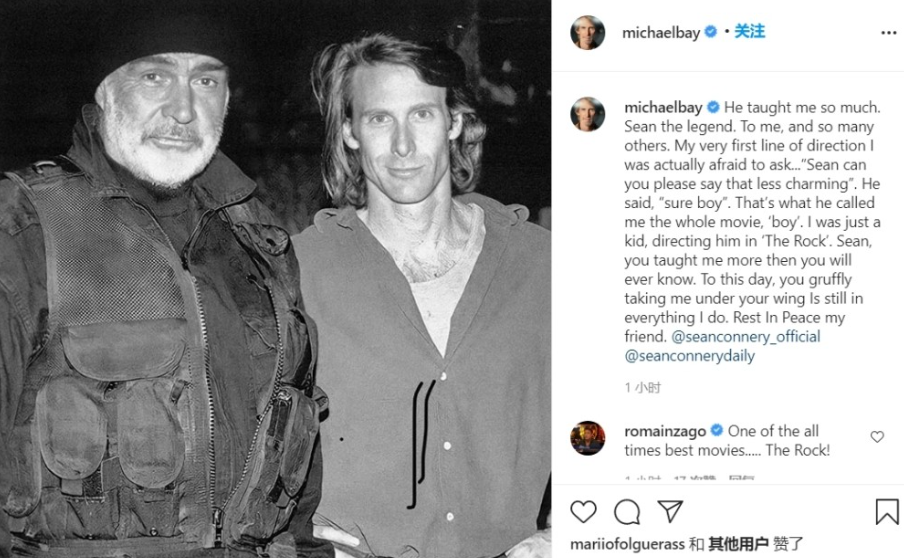Open the michaelbay username in the caption
Viewport: 904px width, 558px height.
pyautogui.click(x=663, y=107)
